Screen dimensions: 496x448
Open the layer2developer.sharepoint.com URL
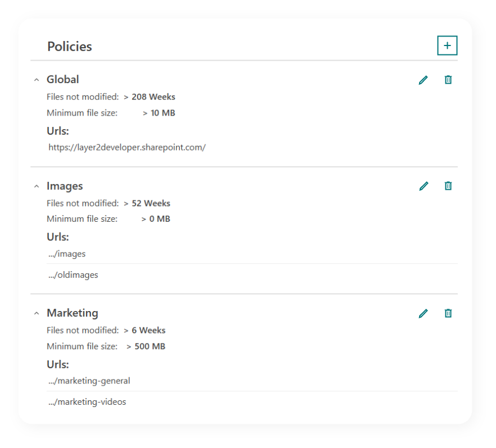coord(127,147)
